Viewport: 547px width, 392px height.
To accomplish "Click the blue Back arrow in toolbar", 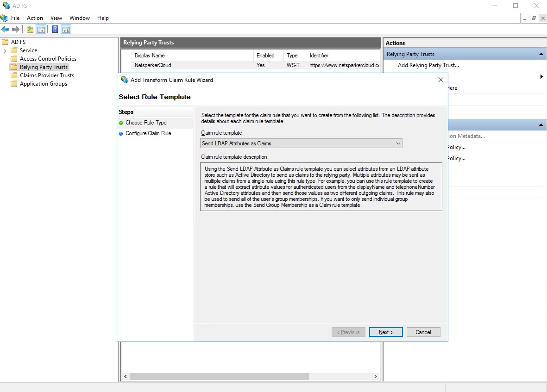I will click(x=5, y=30).
